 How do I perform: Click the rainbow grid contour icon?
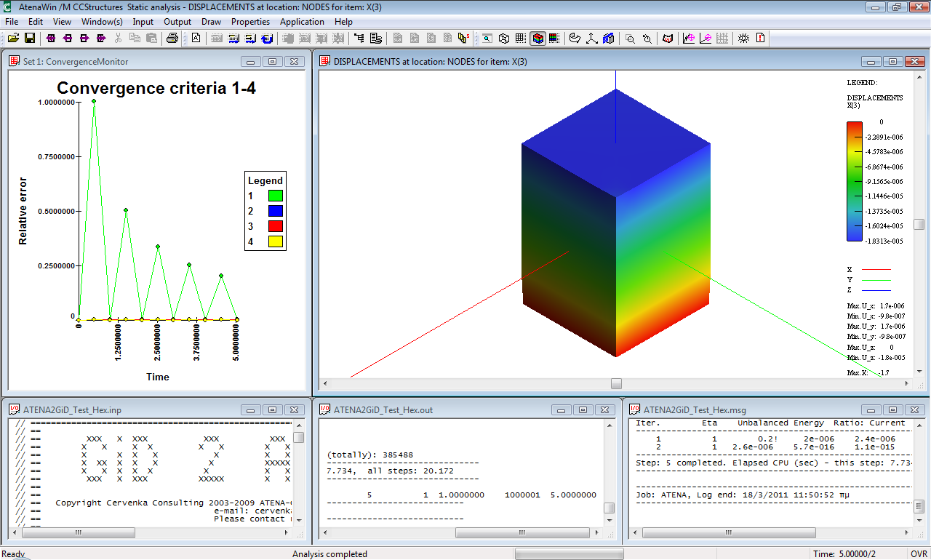pyautogui.click(x=554, y=38)
